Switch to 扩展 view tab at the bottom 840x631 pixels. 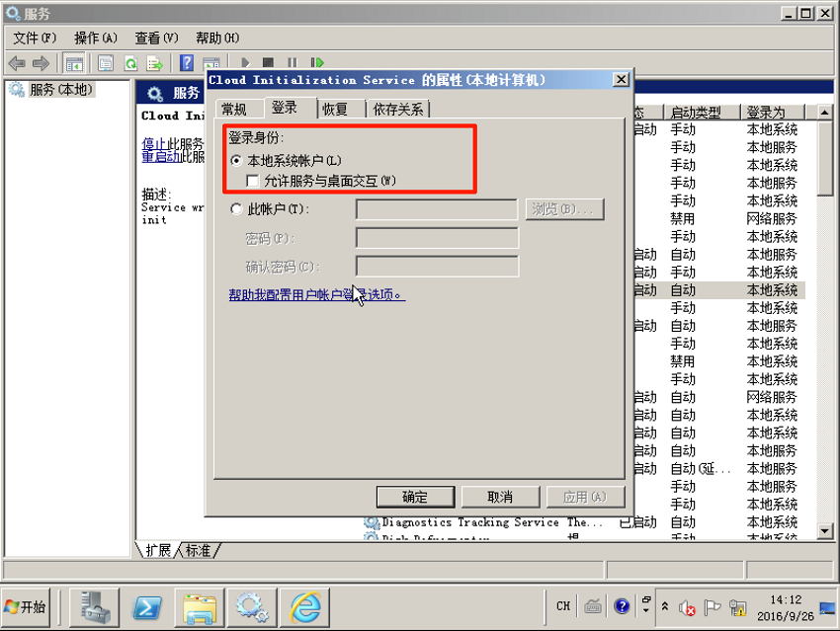click(158, 550)
